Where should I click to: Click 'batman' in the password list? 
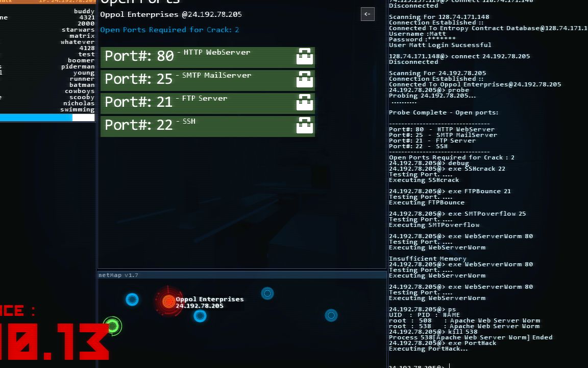pyautogui.click(x=82, y=85)
